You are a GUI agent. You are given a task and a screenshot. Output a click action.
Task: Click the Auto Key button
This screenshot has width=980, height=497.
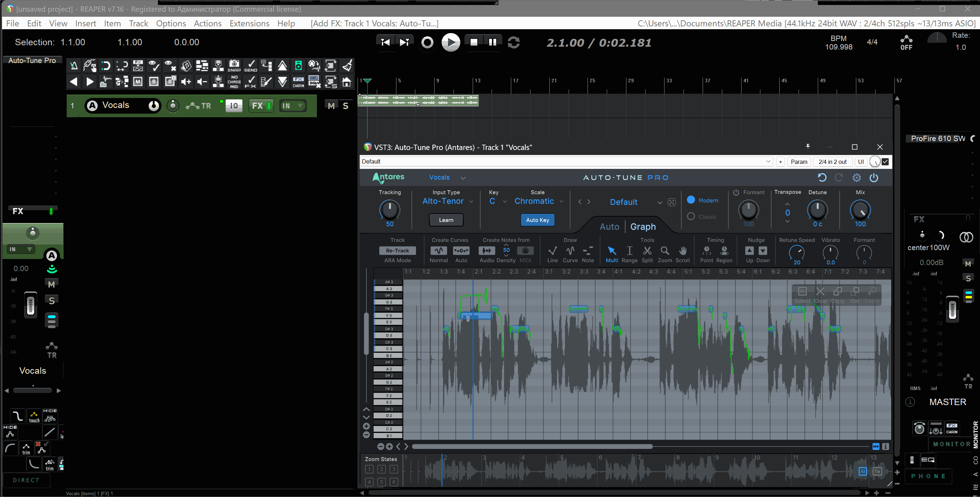pyautogui.click(x=537, y=220)
